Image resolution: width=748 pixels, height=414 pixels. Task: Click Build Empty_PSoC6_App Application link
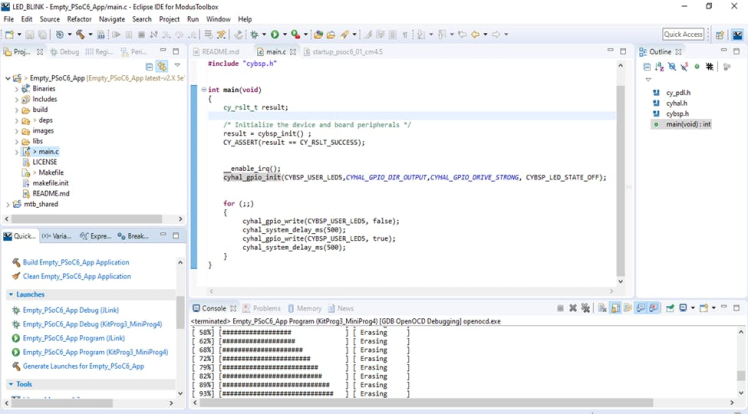point(76,262)
